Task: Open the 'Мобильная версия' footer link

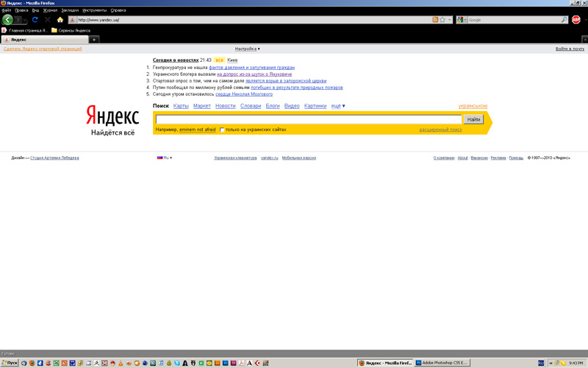Action: [299, 158]
